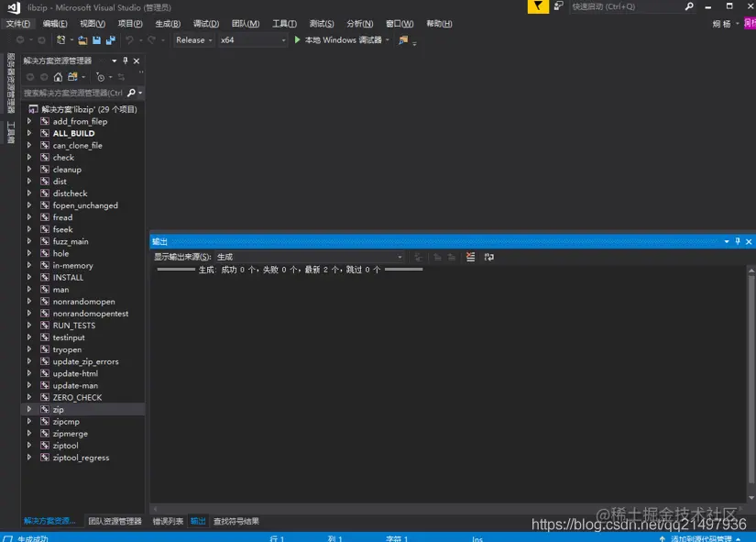The height and width of the screenshot is (542, 756).
Task: Expand the zip project node
Action: pos(29,409)
